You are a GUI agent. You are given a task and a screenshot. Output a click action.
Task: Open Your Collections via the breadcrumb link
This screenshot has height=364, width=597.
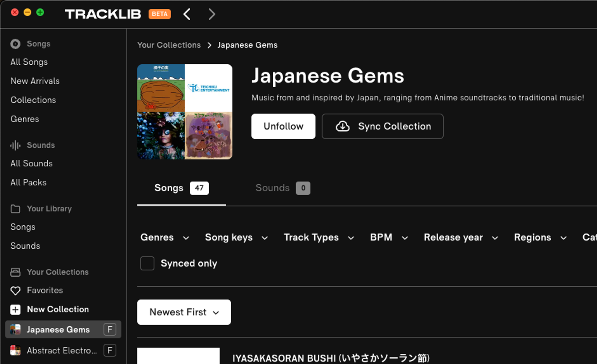pos(169,45)
